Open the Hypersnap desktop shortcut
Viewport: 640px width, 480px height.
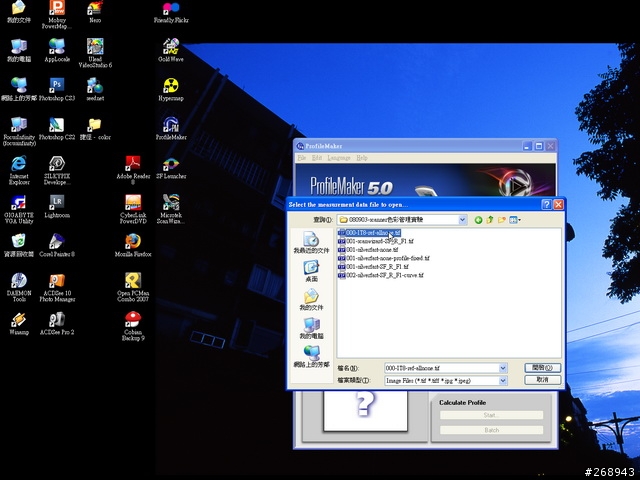(x=171, y=89)
